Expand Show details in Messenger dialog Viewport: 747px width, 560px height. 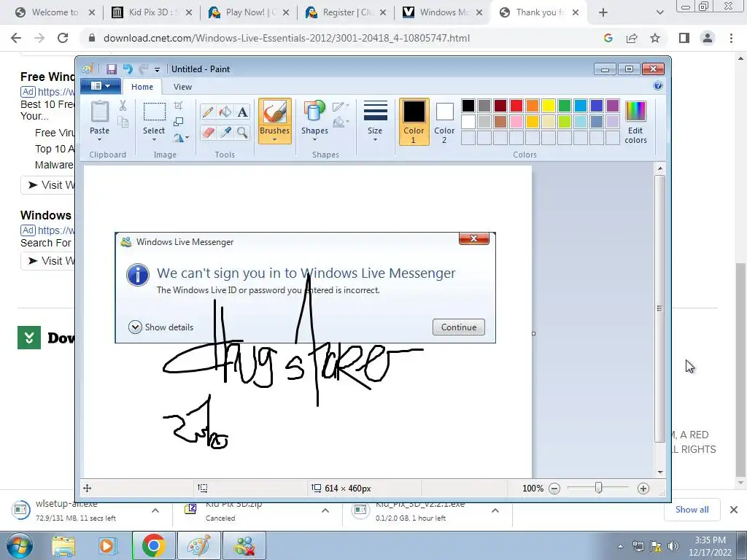[161, 327]
